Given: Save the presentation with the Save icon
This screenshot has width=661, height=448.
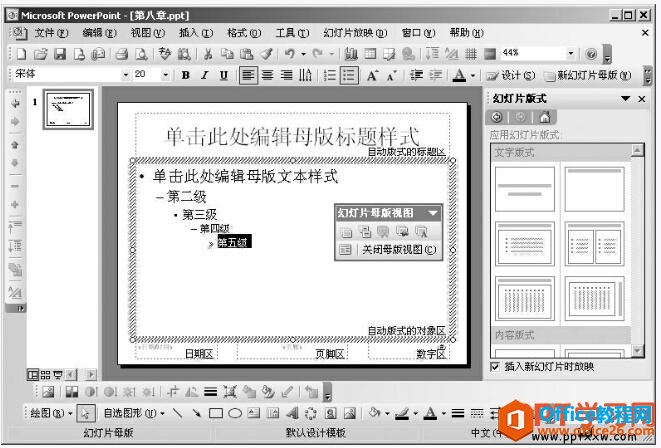Looking at the screenshot, I should coord(60,54).
